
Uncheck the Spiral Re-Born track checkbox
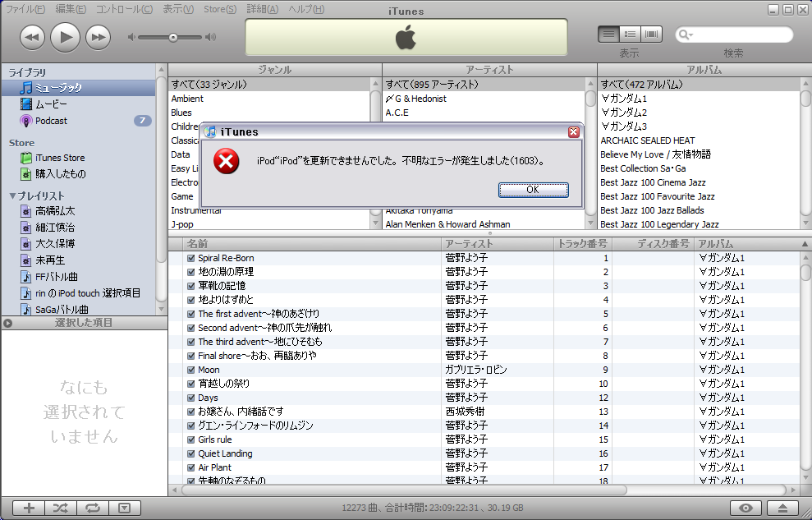click(190, 258)
